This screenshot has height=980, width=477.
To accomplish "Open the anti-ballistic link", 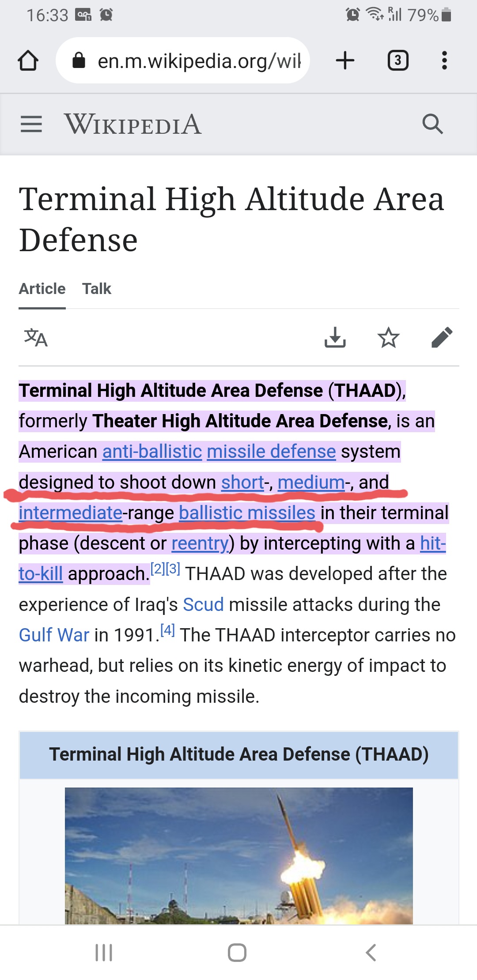I will click(x=152, y=452).
